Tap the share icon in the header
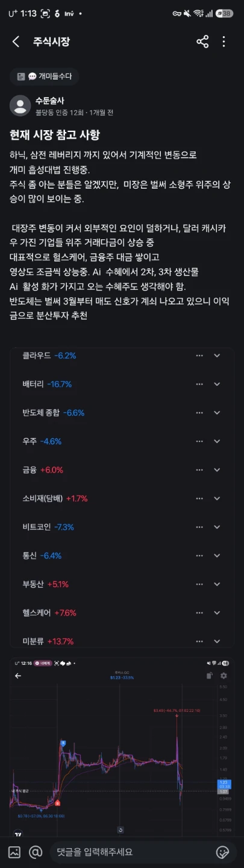 [202, 42]
